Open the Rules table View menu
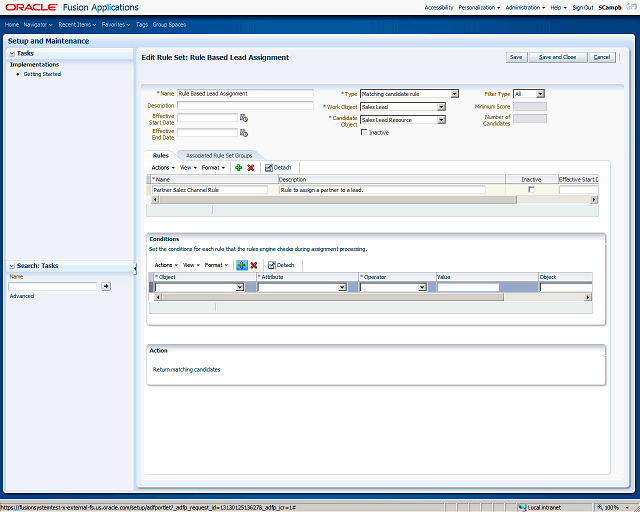640x512 pixels. (188, 168)
